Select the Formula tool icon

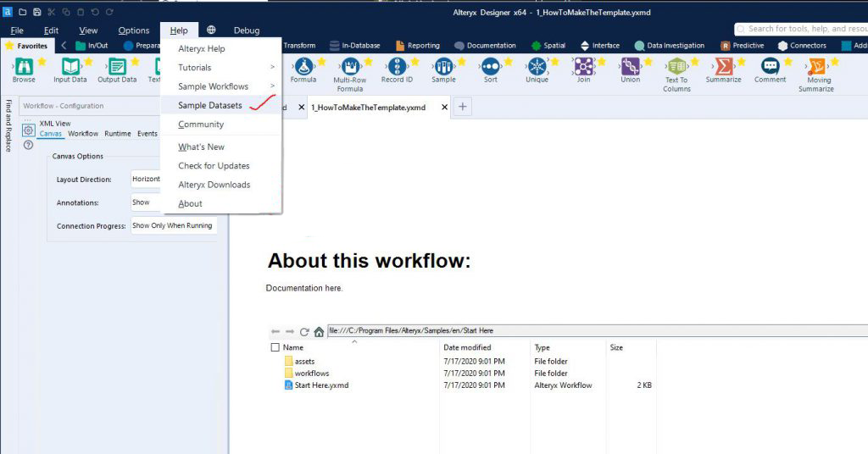pyautogui.click(x=303, y=66)
